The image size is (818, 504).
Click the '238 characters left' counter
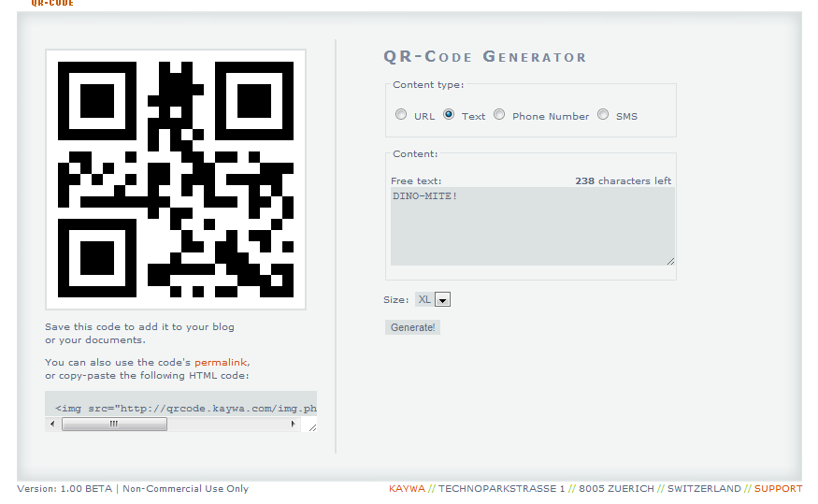pos(623,181)
